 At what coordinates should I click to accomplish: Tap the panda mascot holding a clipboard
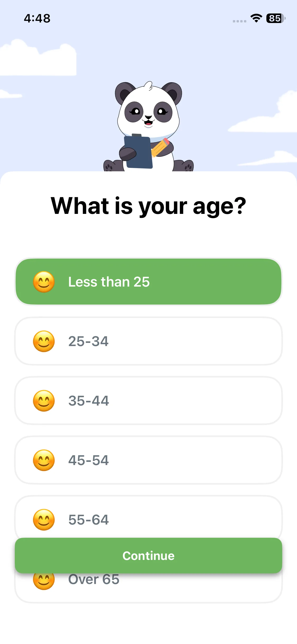[x=148, y=127]
